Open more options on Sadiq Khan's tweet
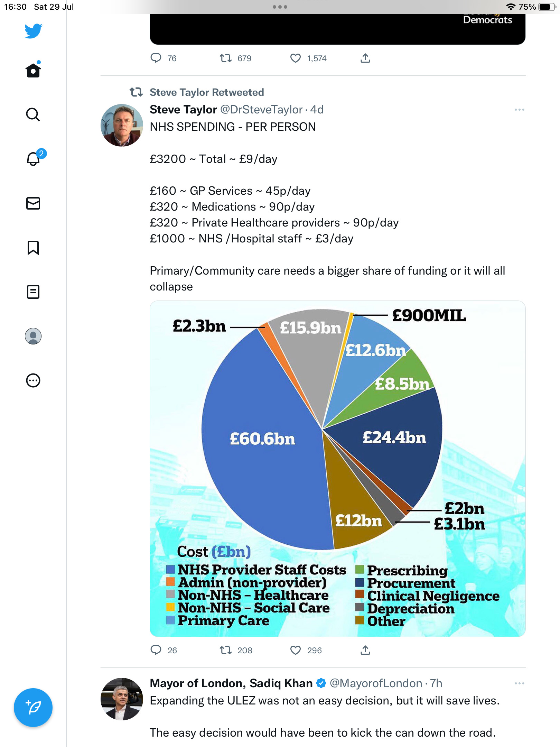Viewport: 560px width, 747px height. tap(519, 683)
